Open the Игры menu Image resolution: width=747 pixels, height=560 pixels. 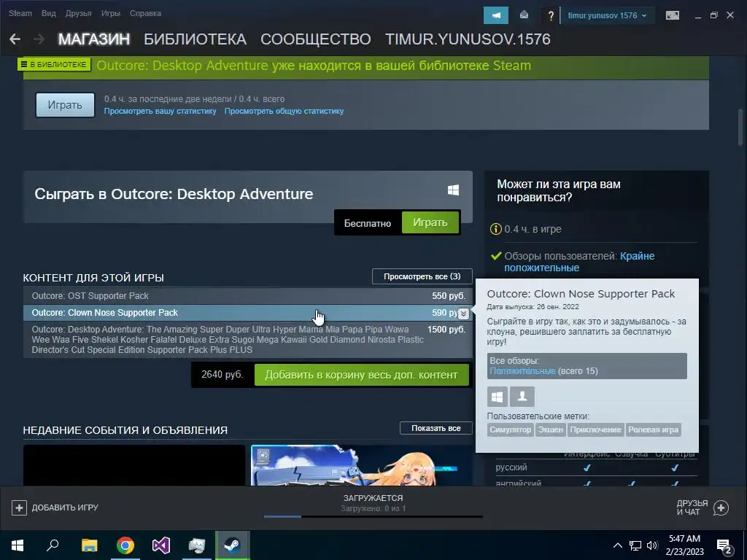pos(111,13)
